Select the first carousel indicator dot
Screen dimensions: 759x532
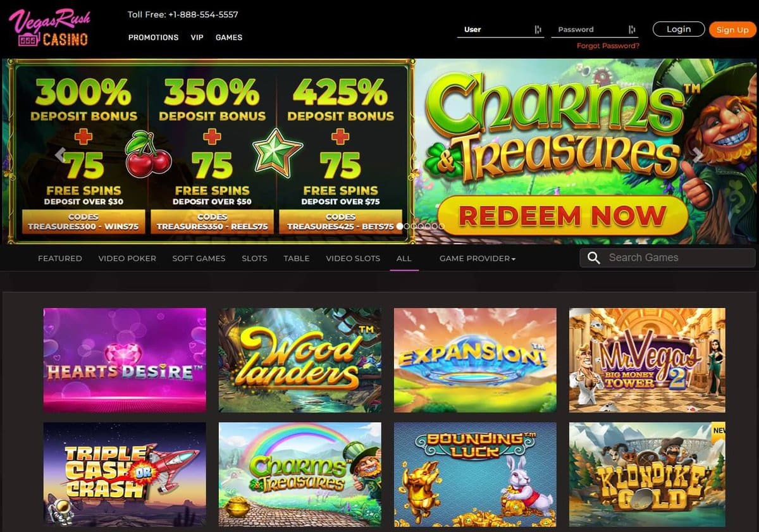click(x=400, y=226)
